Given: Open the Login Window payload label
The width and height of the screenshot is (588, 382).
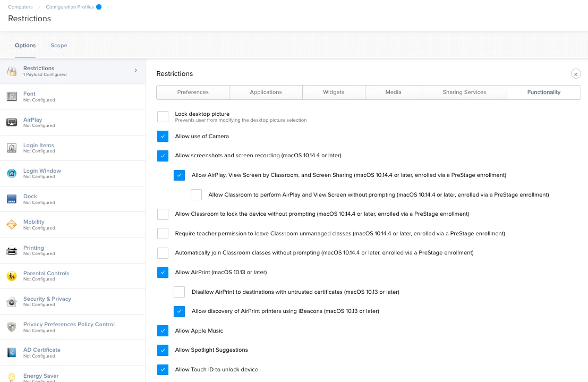Looking at the screenshot, I should [x=42, y=171].
